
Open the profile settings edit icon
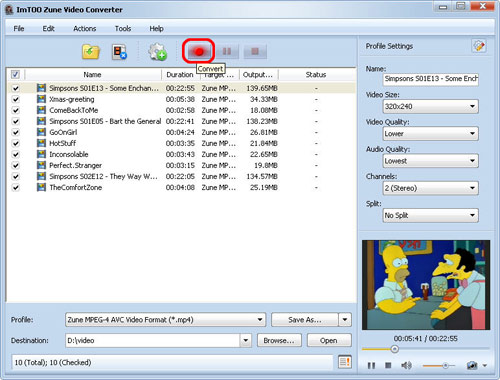pos(479,46)
